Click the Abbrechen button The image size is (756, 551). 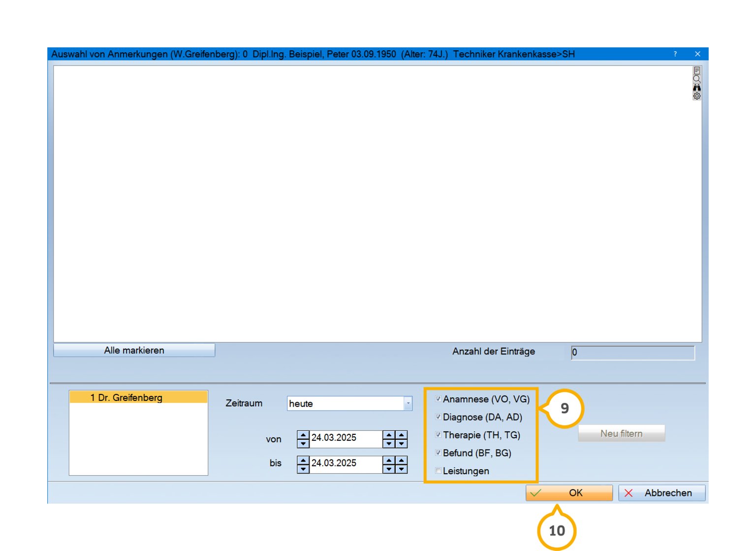click(661, 493)
